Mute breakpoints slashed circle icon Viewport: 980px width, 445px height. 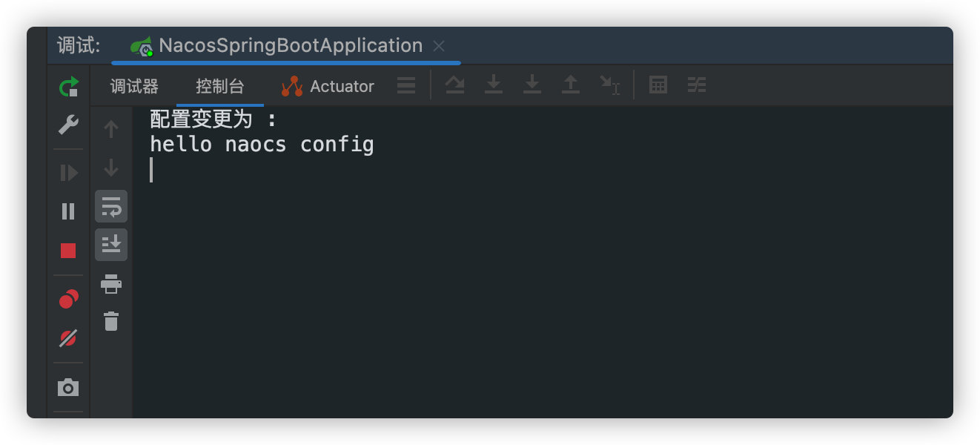[x=68, y=338]
